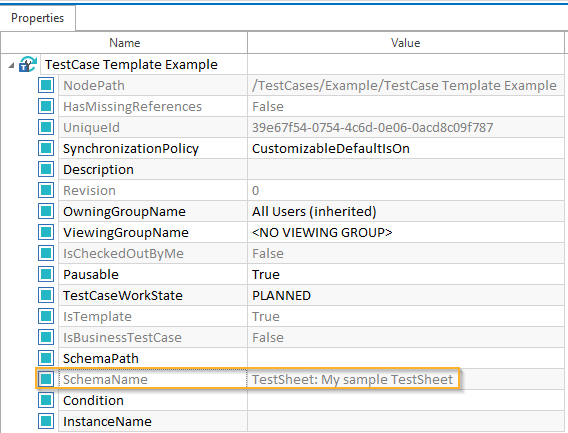The image size is (568, 433).
Task: Collapse the TestCase Template Example tree node
Action: tap(11, 66)
